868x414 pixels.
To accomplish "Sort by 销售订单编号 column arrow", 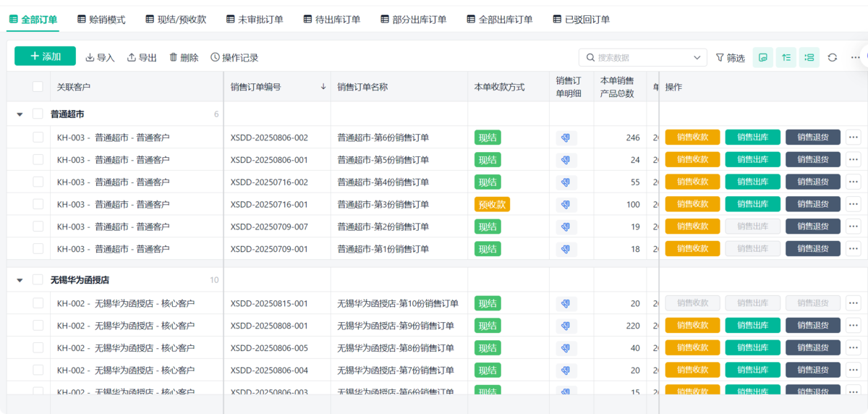I will point(323,87).
